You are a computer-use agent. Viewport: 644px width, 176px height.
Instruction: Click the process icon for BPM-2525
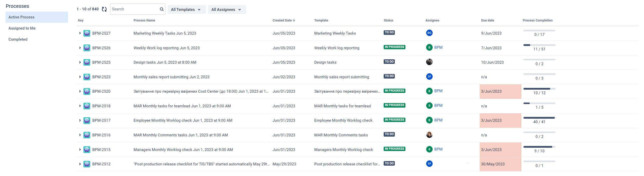[x=87, y=62]
